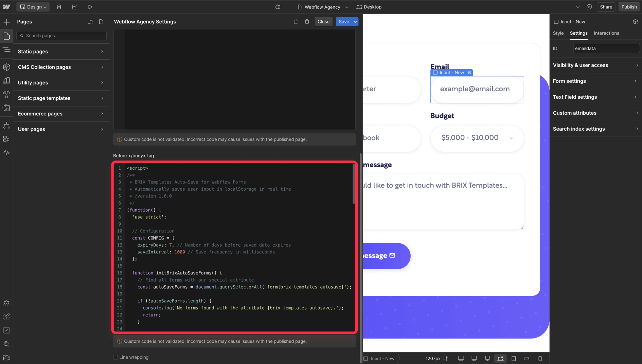Switch to the Interactions tab

point(606,33)
